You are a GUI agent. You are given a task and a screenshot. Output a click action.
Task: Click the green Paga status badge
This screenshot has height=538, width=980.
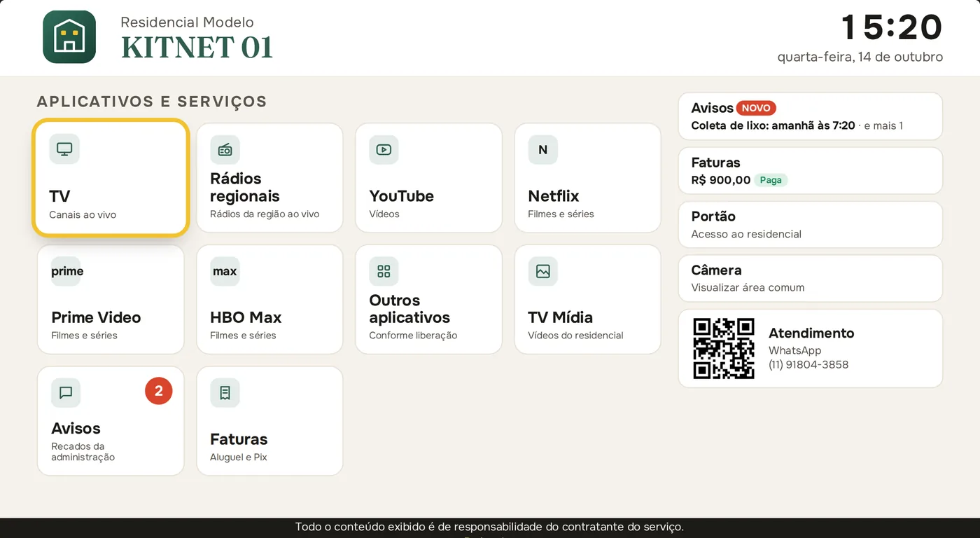point(771,180)
